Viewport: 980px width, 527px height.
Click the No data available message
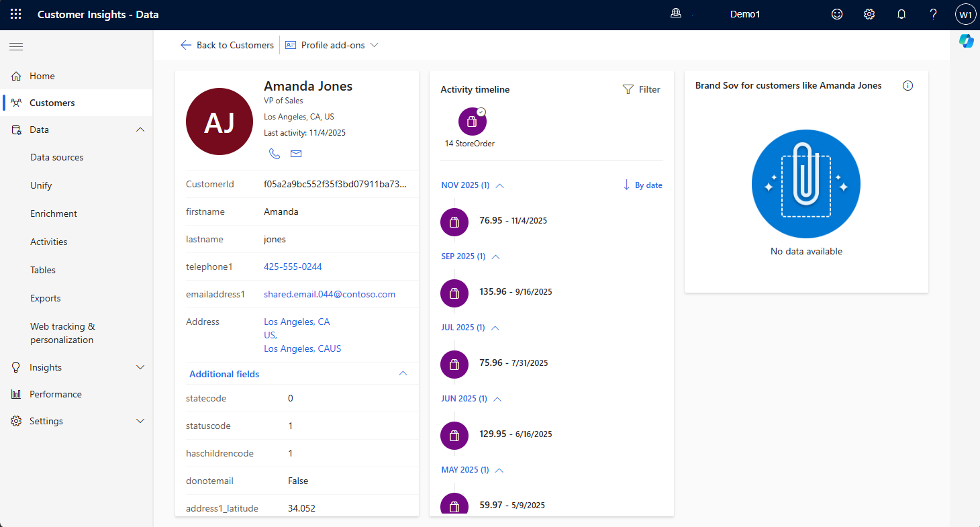coord(806,251)
